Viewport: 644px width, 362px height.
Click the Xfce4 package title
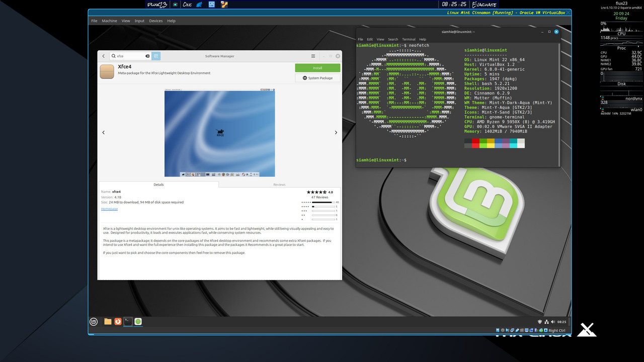pyautogui.click(x=125, y=66)
